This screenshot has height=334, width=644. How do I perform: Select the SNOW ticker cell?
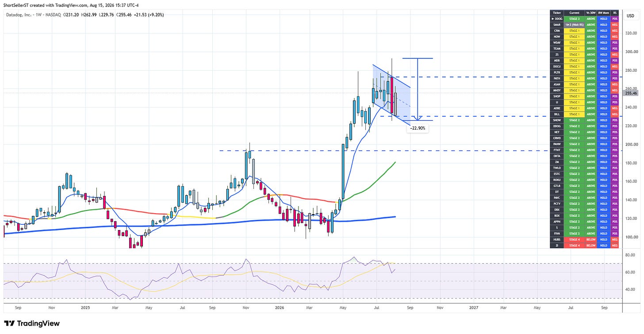[557, 120]
